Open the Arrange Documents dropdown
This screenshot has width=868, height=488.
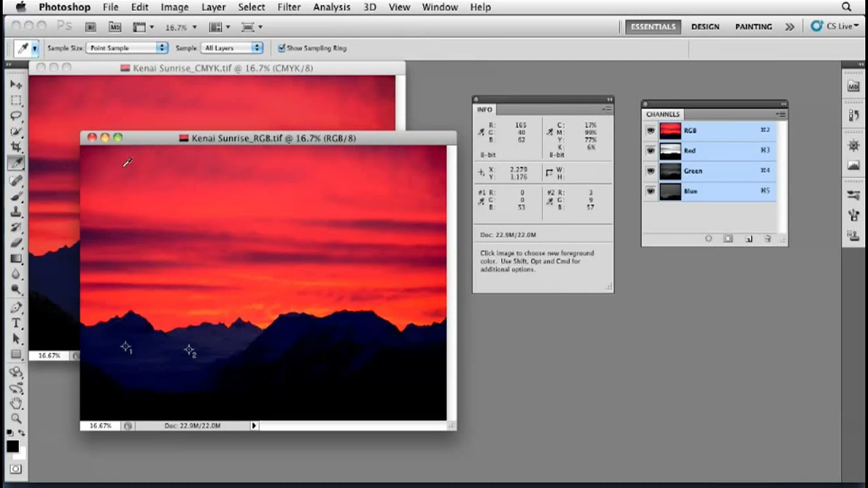pyautogui.click(x=220, y=27)
